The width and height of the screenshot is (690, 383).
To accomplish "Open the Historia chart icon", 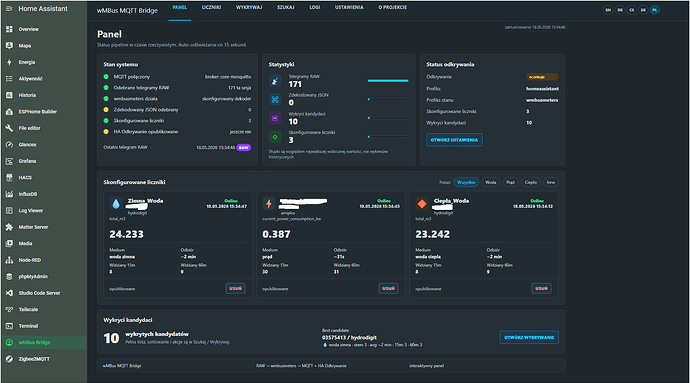I will point(9,95).
